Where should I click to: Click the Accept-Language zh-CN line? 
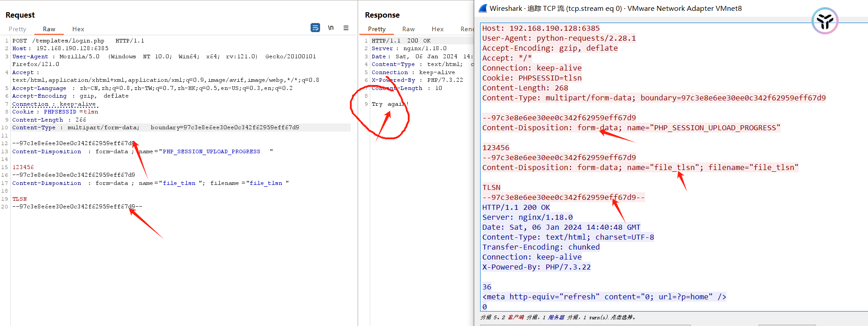point(152,88)
